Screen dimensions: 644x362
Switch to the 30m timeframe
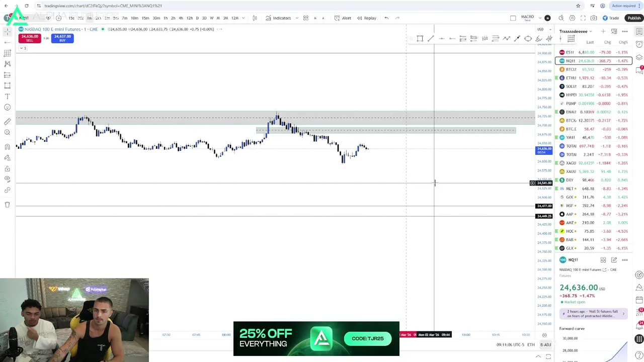(156, 18)
